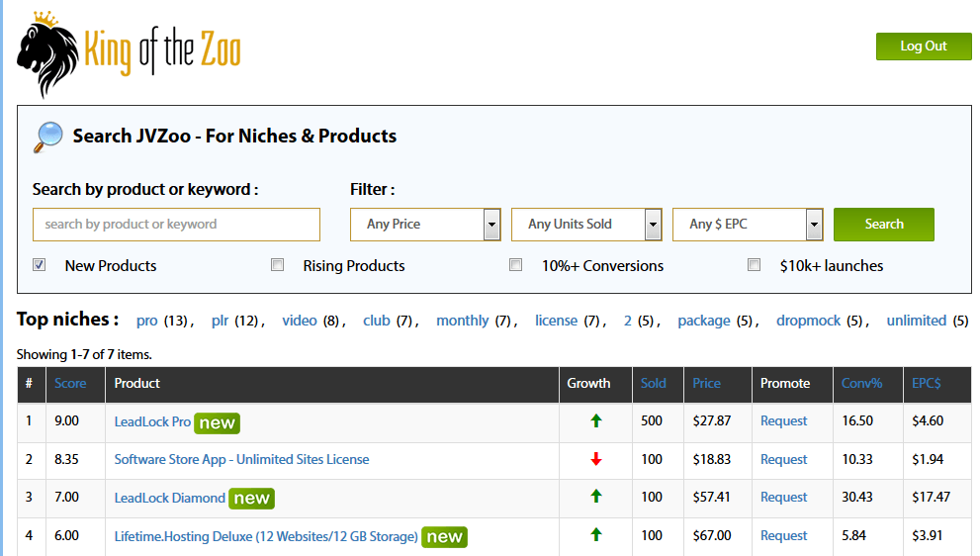The image size is (980, 556).
Task: Sort table by EPC$ column header
Action: point(927,384)
